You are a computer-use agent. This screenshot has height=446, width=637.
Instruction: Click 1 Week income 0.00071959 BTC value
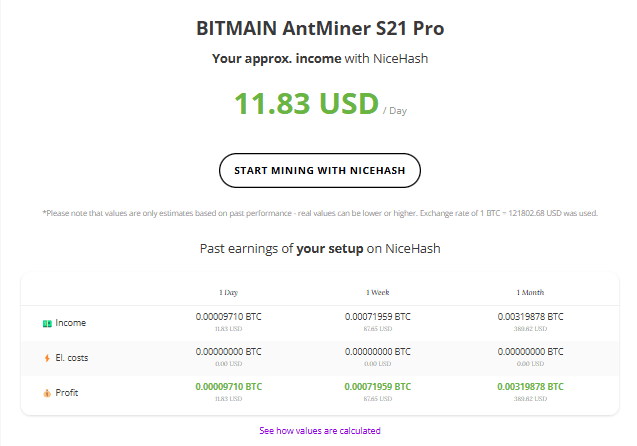[378, 316]
